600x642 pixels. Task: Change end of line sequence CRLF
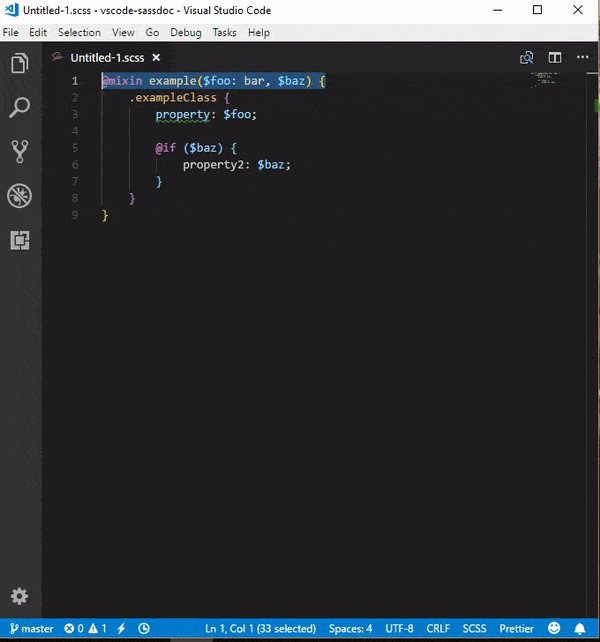[x=438, y=628]
